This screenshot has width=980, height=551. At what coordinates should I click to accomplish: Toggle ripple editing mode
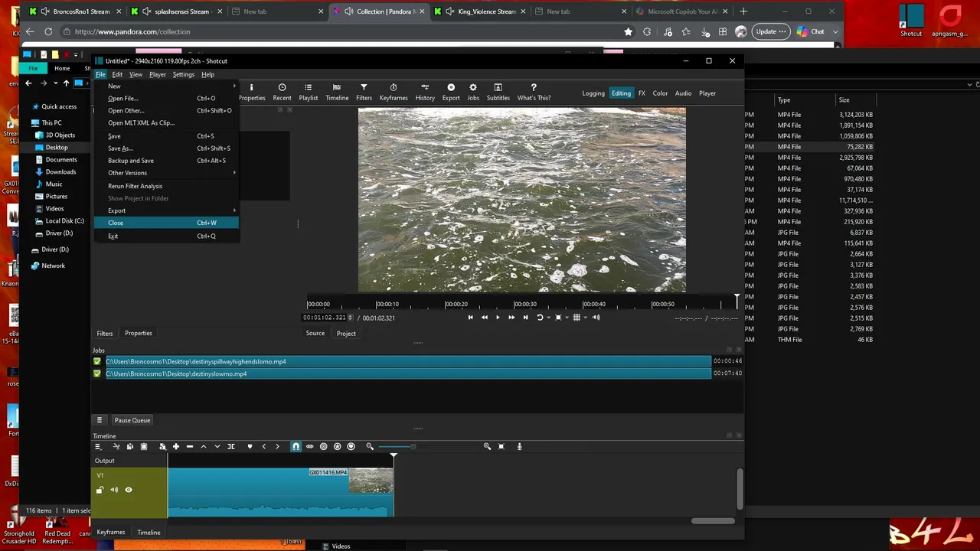[x=323, y=446]
